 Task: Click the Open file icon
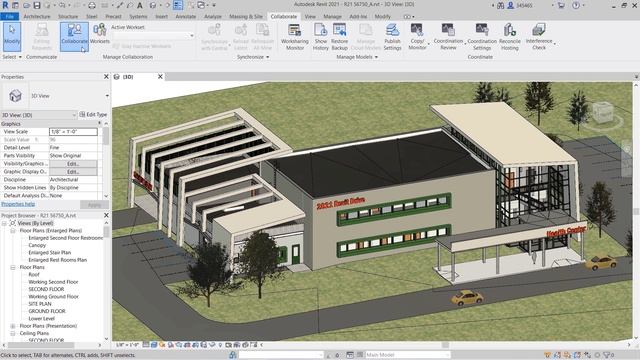[x=27, y=5]
